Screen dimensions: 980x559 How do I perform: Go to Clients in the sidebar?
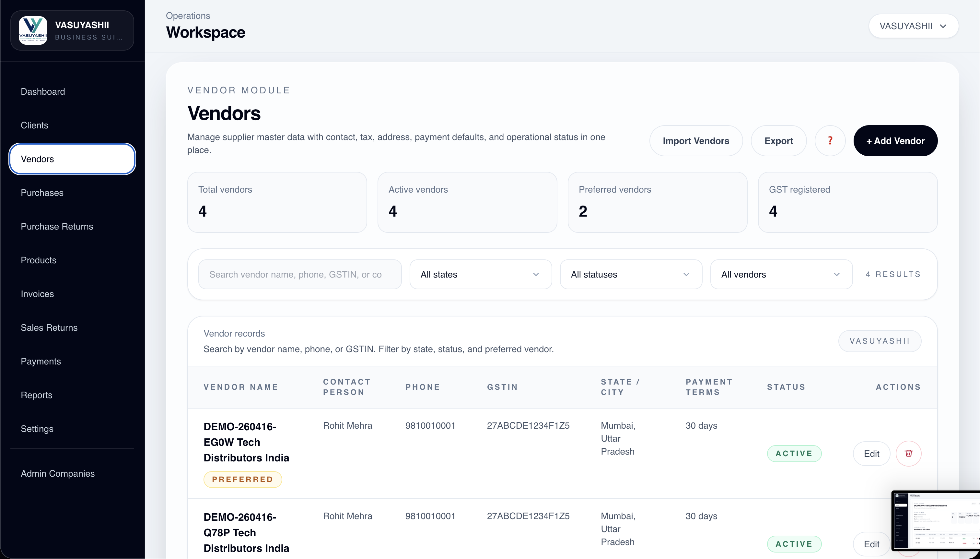pos(72,125)
